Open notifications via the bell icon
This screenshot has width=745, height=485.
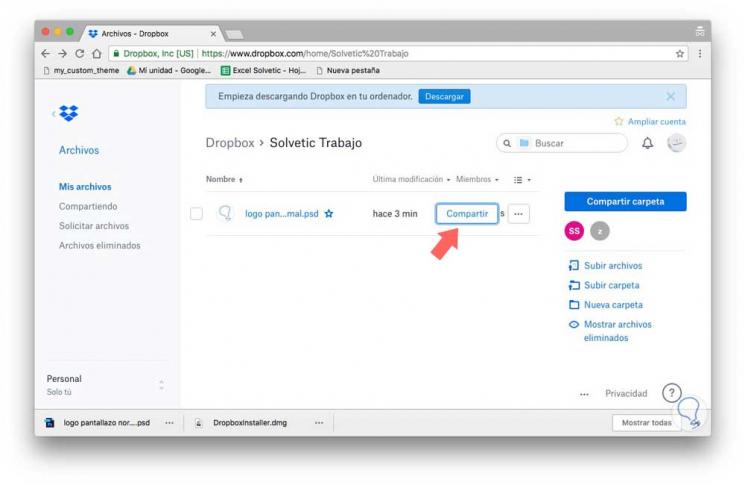point(647,143)
